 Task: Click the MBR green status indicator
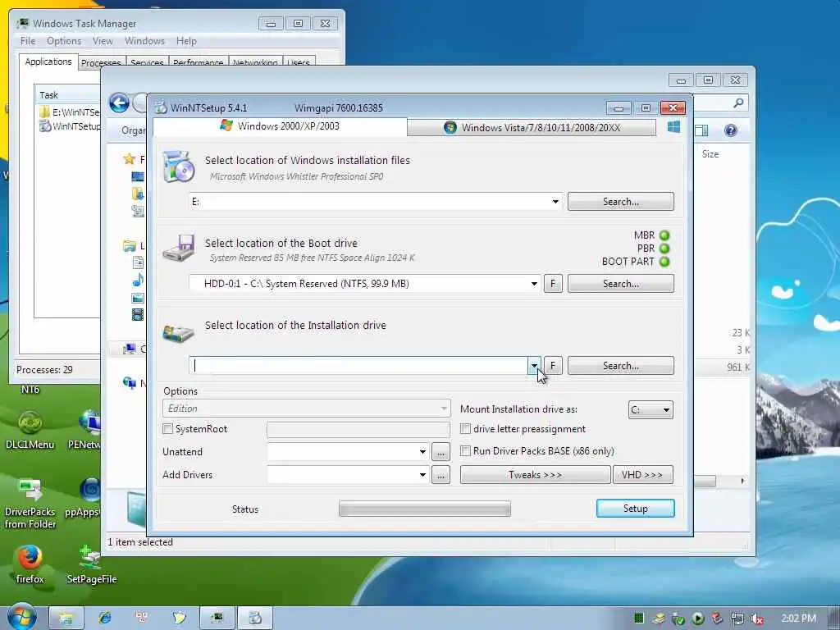click(x=664, y=235)
